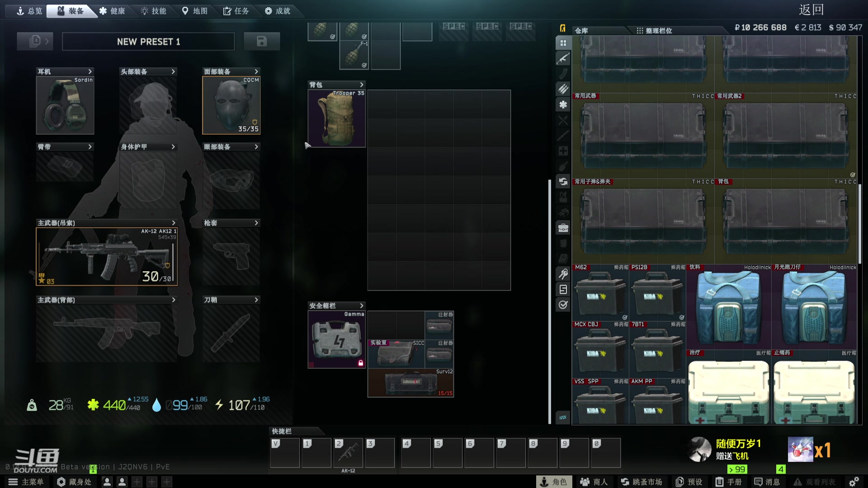Filter stash by keys icon
Screen dimensions: 868x488
point(563,274)
